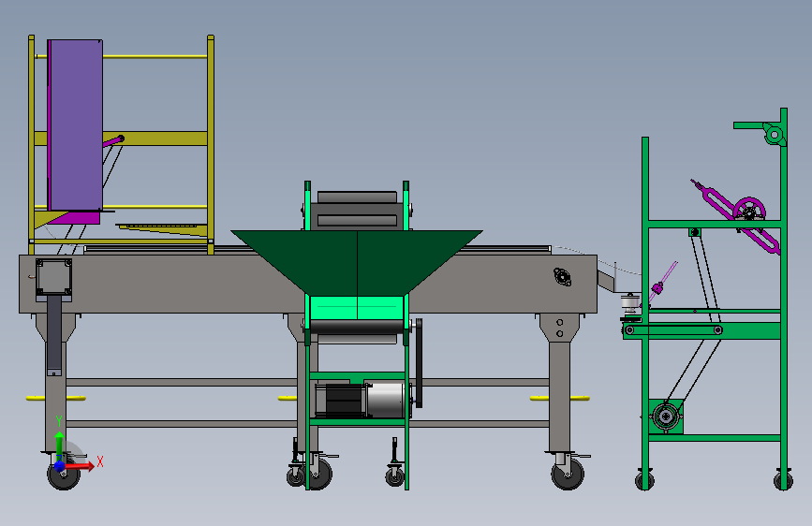Click the pulley housing at green frame bottom
Image resolution: width=812 pixels, height=526 pixels.
[x=666, y=416]
